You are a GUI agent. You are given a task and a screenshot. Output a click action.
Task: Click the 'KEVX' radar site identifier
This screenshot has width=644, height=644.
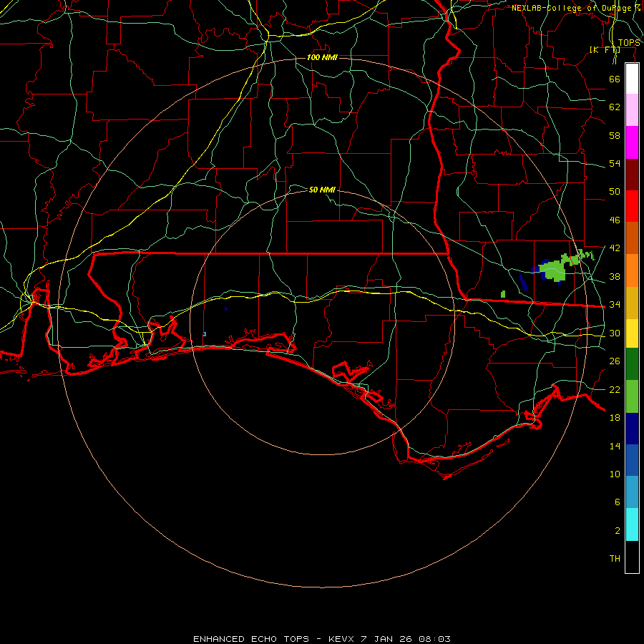(341, 639)
